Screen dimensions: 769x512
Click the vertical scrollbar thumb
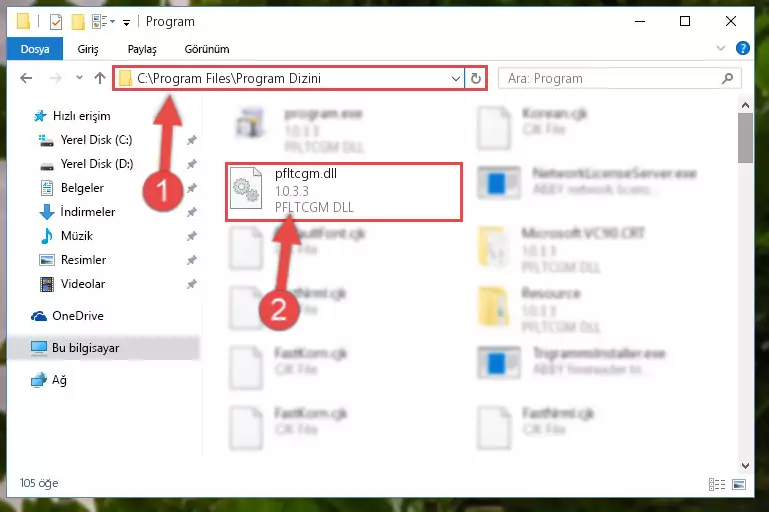point(745,138)
